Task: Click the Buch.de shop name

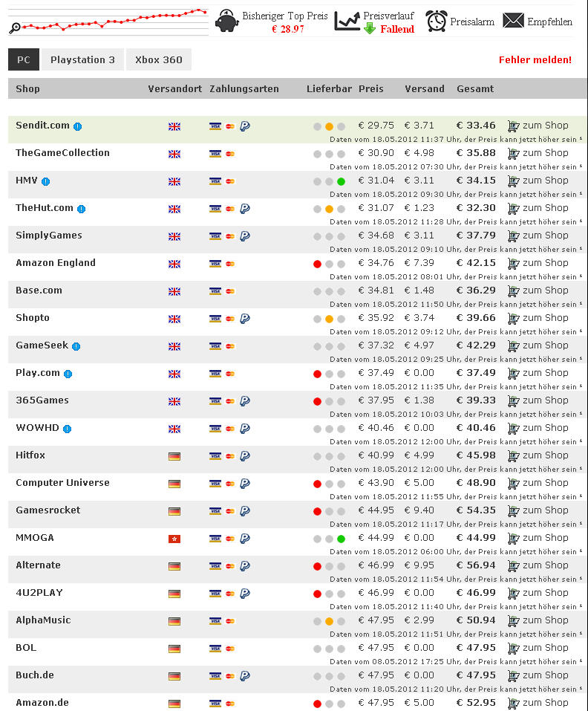Action: (x=35, y=675)
